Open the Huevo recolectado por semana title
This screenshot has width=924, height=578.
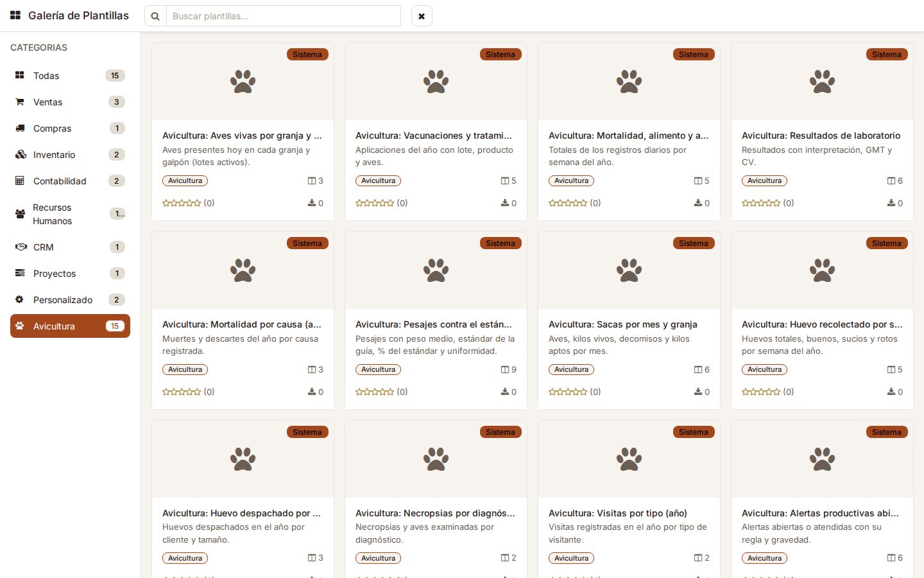pos(822,324)
